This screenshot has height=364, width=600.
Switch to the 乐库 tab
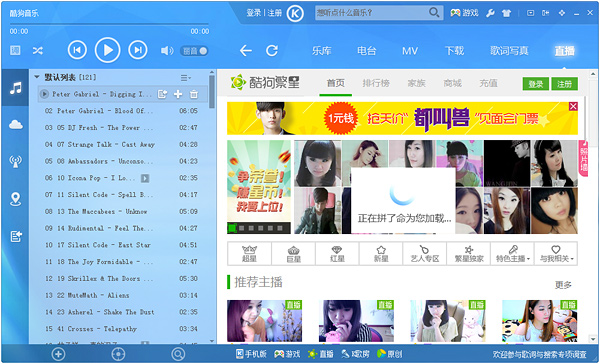coord(321,51)
